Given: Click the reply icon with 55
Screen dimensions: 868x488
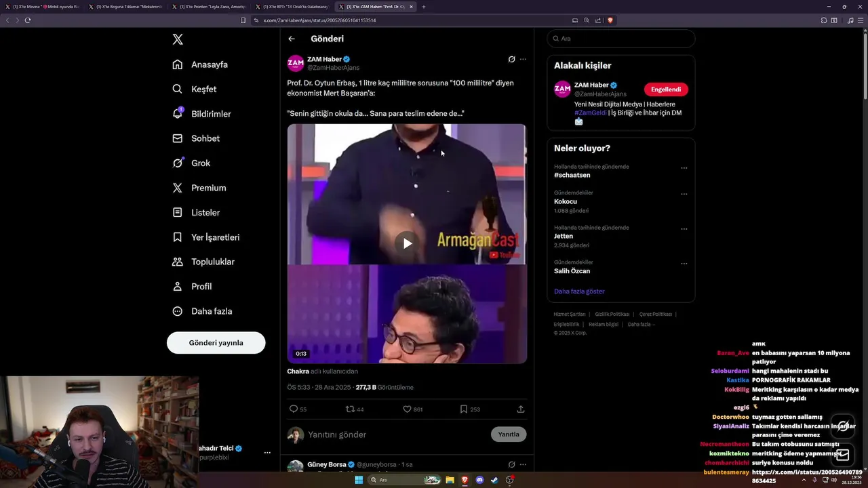Looking at the screenshot, I should [x=294, y=409].
